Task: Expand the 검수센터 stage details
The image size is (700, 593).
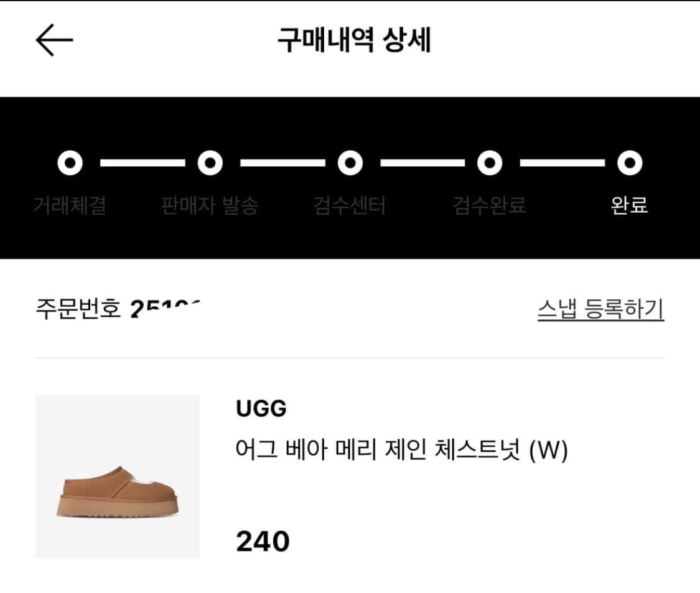Action: tap(349, 205)
